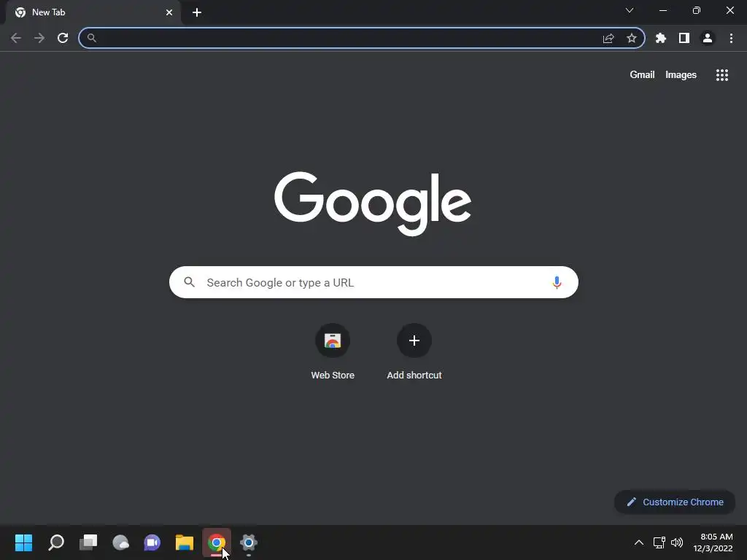Open the volume speaker tray icon
Image resolution: width=747 pixels, height=560 pixels.
tap(677, 542)
